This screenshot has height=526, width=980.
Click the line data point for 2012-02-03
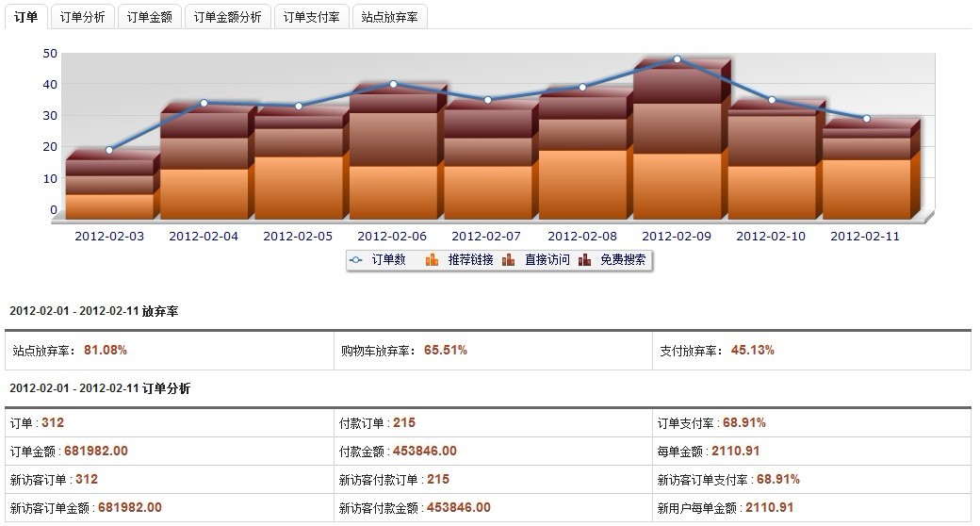click(109, 150)
